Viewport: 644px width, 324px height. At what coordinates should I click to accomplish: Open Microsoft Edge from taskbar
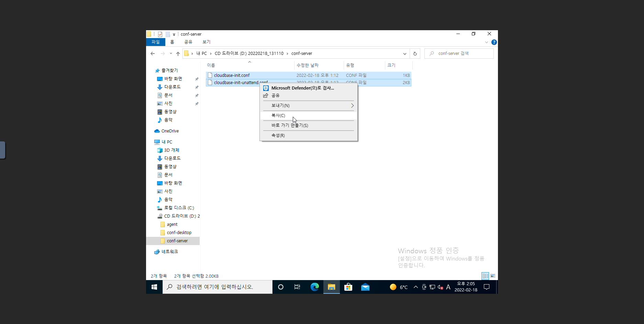pos(314,287)
